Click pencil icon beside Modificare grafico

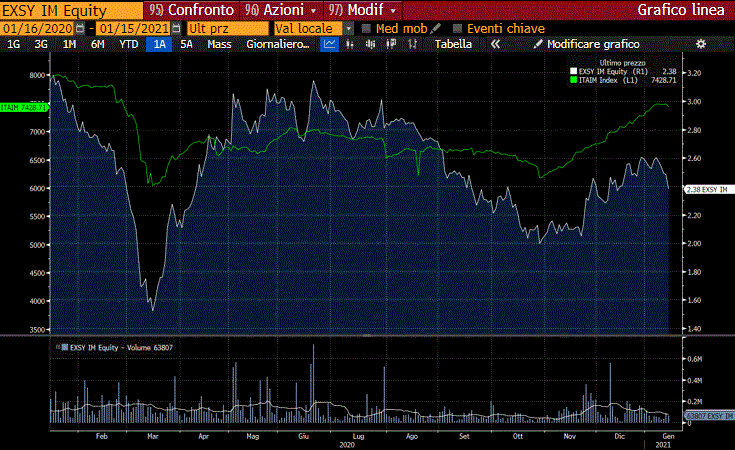539,44
